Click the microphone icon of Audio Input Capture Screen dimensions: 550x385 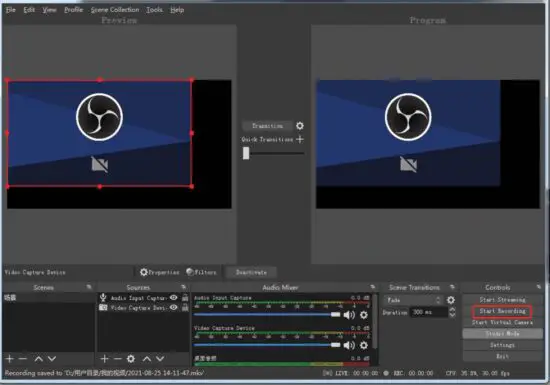click(x=103, y=298)
